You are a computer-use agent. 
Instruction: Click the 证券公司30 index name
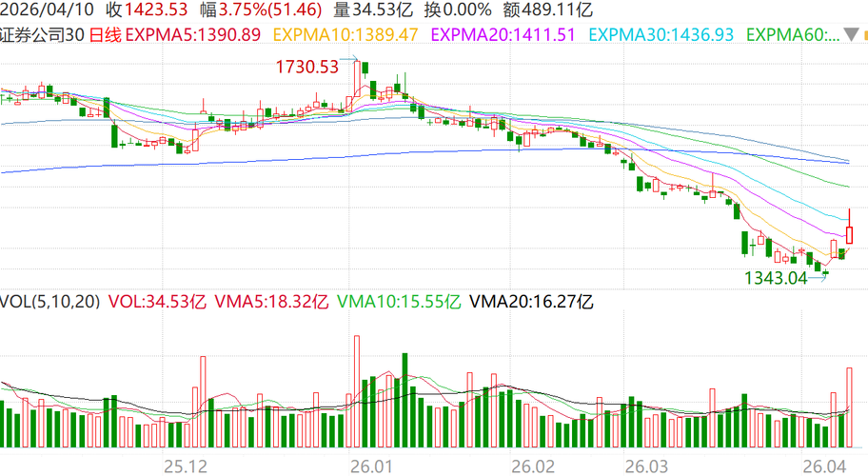tap(42, 35)
